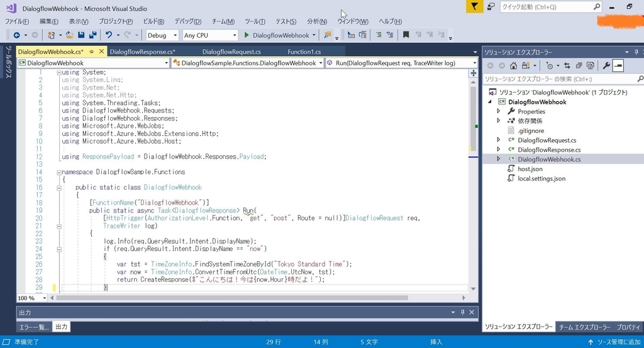
Task: Click the split editor icon above scrollbar
Action: tap(473, 73)
